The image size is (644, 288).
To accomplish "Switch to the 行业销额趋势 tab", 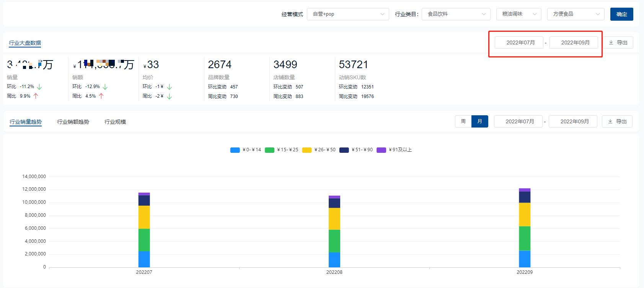I will coord(73,122).
